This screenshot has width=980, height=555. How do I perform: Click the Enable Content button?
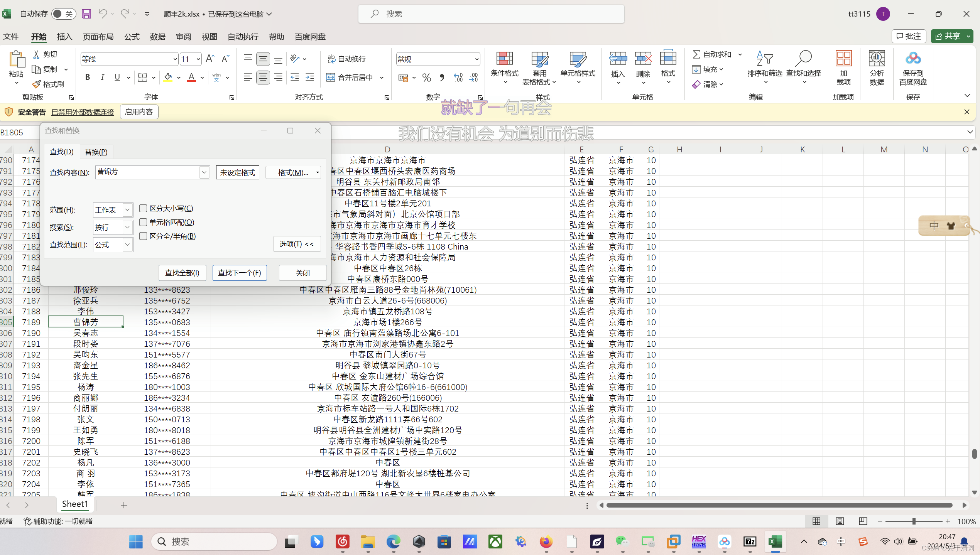click(139, 112)
